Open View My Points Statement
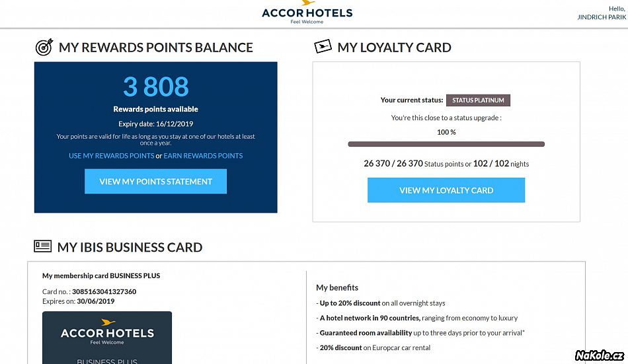The image size is (628, 364). coord(155,182)
